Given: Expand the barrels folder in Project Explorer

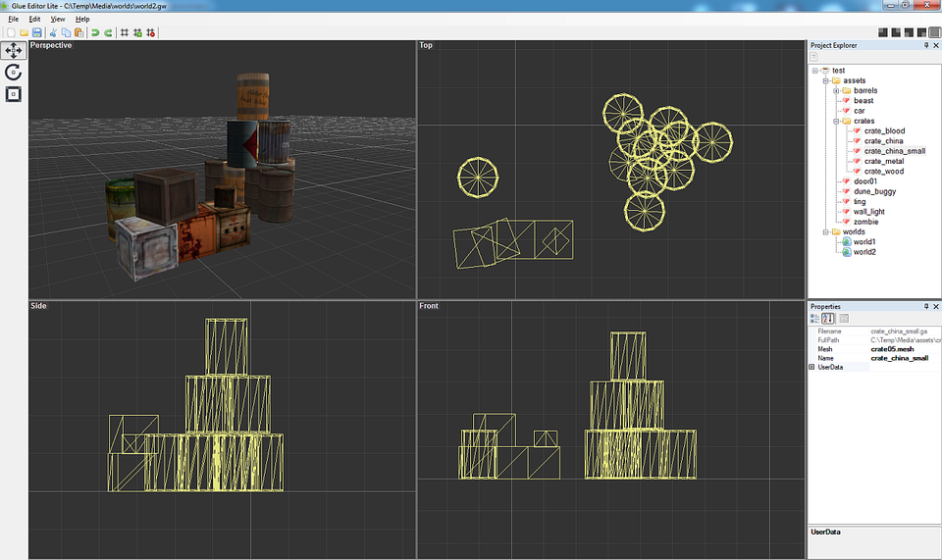Looking at the screenshot, I should coord(835,90).
